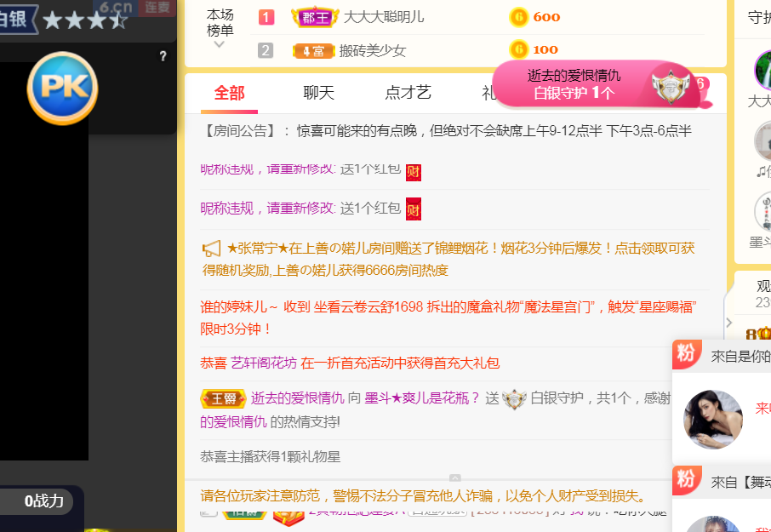Screen dimensions: 771x532
Task: Click the red envelope icon in the second 送1个红包 message
Action: 413,209
